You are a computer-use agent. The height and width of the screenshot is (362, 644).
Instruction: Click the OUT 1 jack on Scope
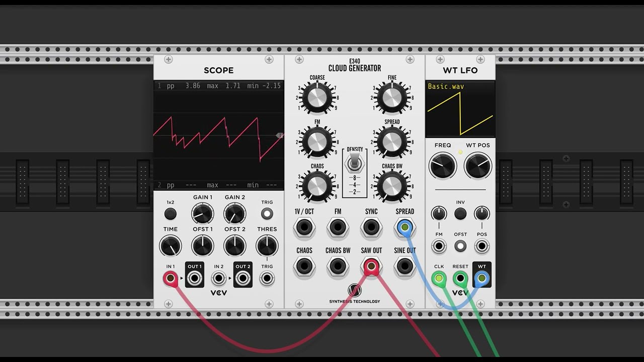(195, 278)
